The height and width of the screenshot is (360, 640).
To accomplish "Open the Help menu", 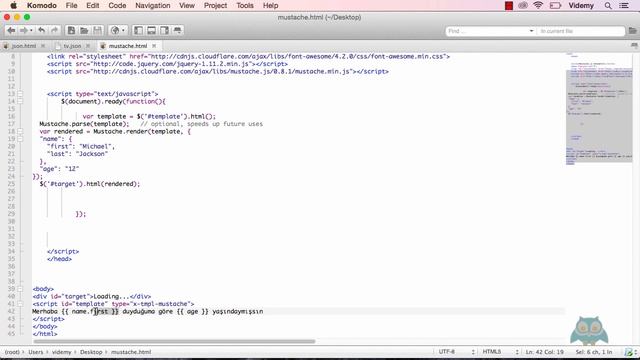I will (x=271, y=6).
